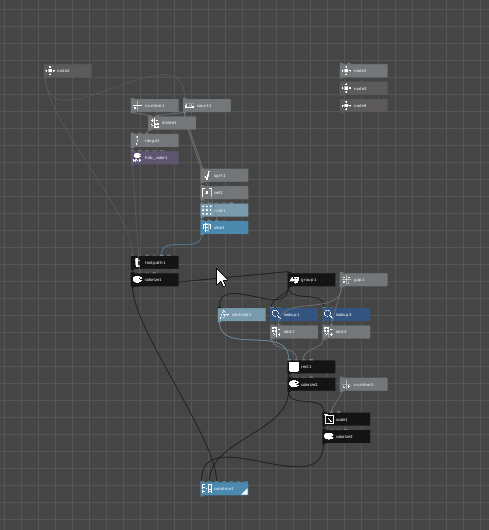Select the centroid1 node

242,315
